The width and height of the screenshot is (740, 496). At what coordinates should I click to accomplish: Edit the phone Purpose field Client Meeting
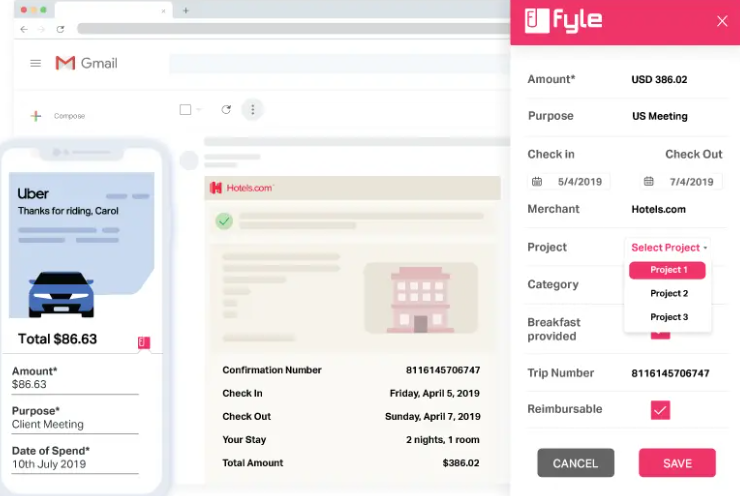click(75, 424)
